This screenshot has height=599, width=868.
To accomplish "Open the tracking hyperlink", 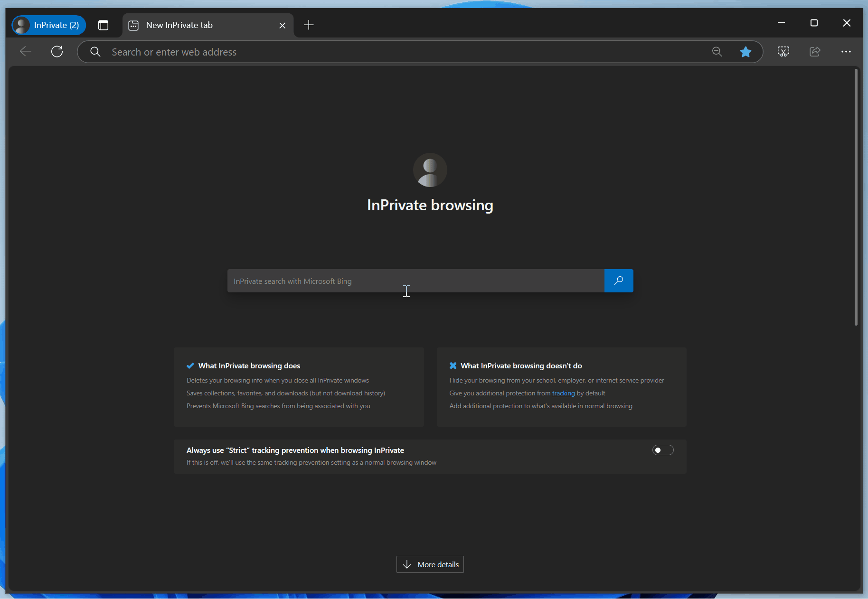I will click(563, 393).
